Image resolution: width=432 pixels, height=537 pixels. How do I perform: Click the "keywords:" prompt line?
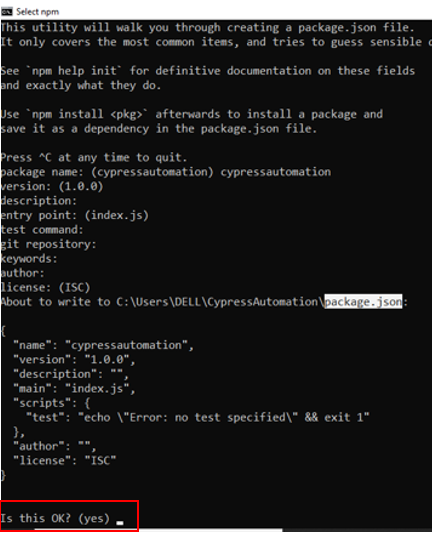(x=29, y=259)
